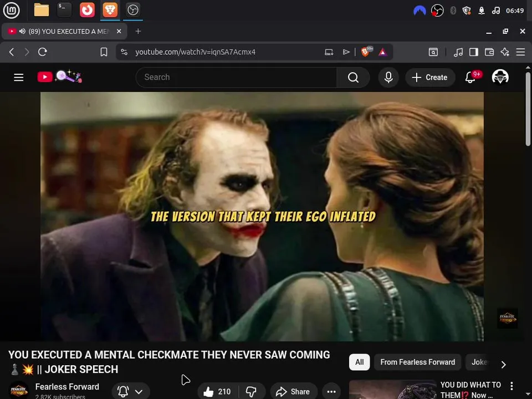Open the Fearless Forward channel avatar
Image resolution: width=532 pixels, height=399 pixels.
[x=19, y=391]
